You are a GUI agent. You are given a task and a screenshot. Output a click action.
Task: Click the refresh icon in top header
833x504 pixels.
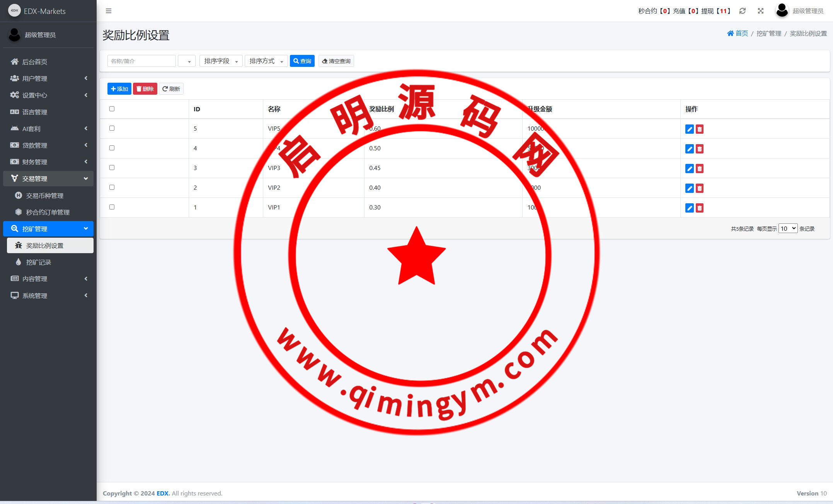(x=742, y=11)
